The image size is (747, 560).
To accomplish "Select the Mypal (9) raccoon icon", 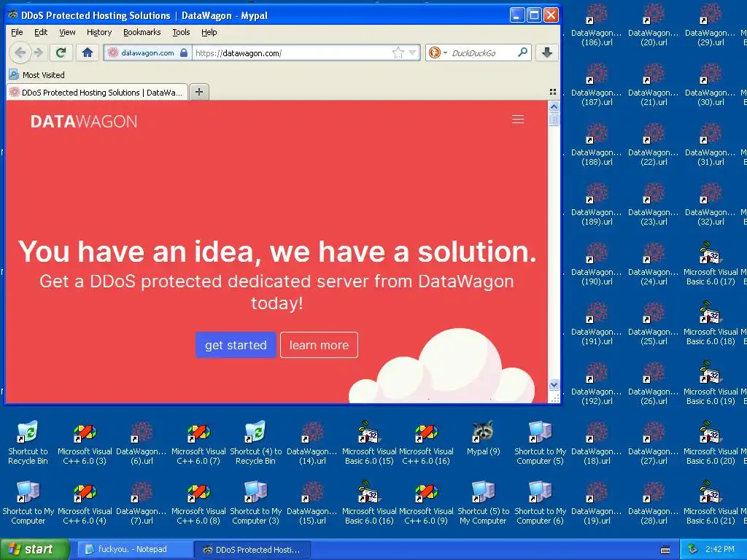I will (x=483, y=438).
